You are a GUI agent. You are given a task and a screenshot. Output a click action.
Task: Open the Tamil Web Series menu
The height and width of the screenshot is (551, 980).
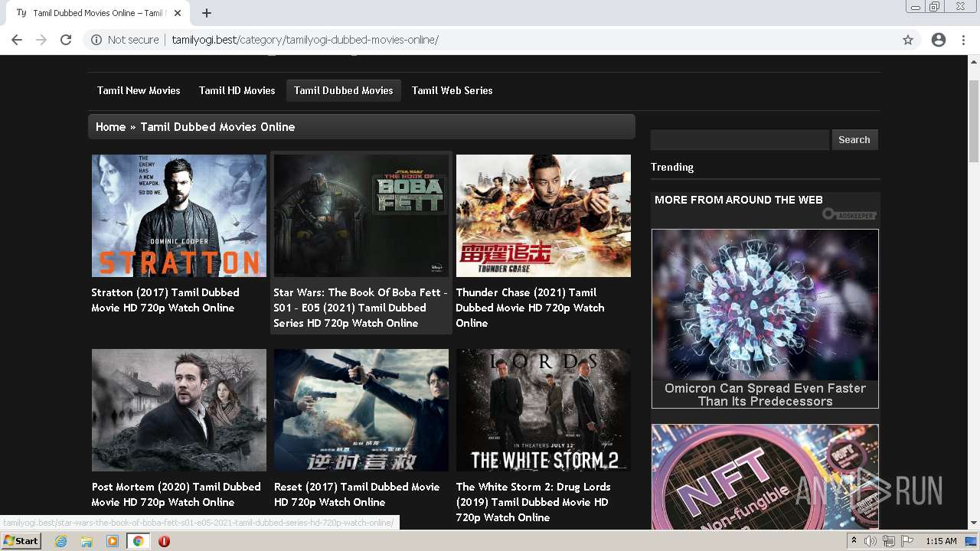click(452, 90)
